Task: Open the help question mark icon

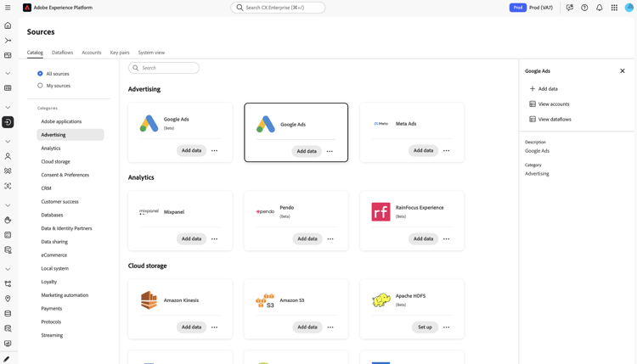Action: [x=584, y=8]
